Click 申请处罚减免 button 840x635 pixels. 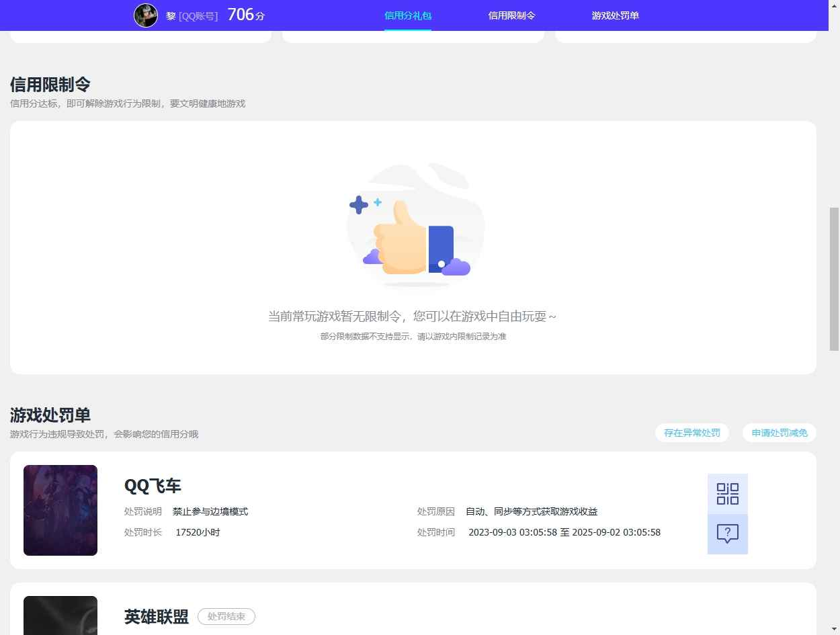click(x=780, y=433)
